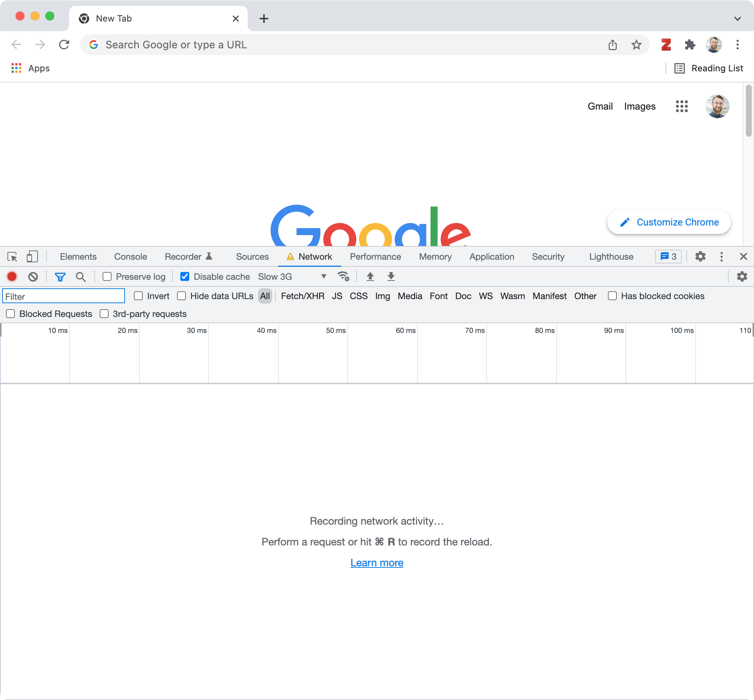Image resolution: width=754 pixels, height=700 pixels.
Task: Switch to the Console tab
Action: tap(130, 257)
